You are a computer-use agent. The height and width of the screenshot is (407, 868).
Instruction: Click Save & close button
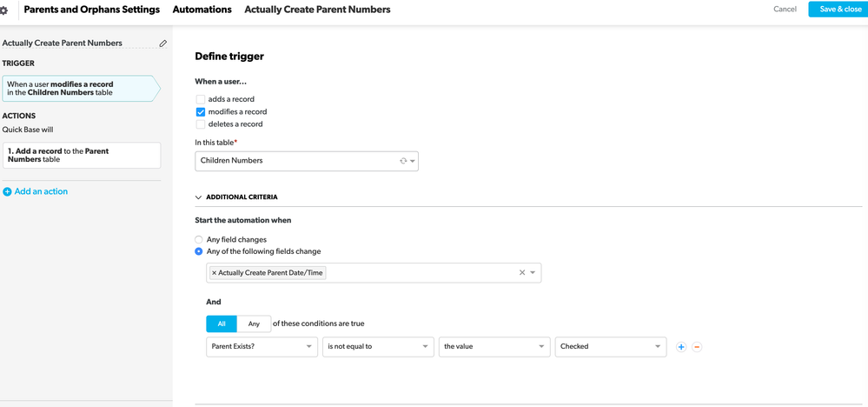[x=838, y=9]
